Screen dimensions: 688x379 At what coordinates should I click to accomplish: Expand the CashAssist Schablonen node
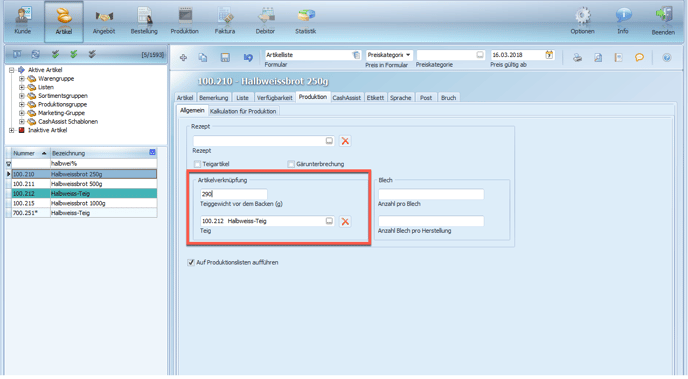(22, 122)
